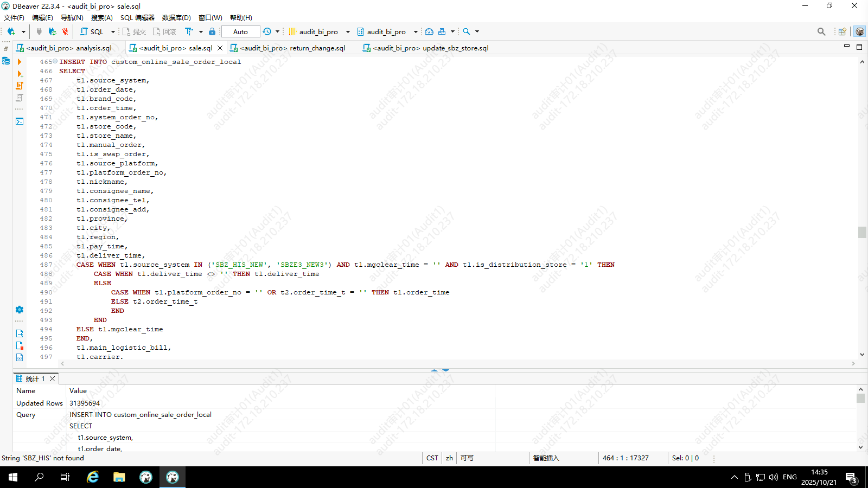
Task: Close the sale.sql editor tab
Action: (x=220, y=48)
